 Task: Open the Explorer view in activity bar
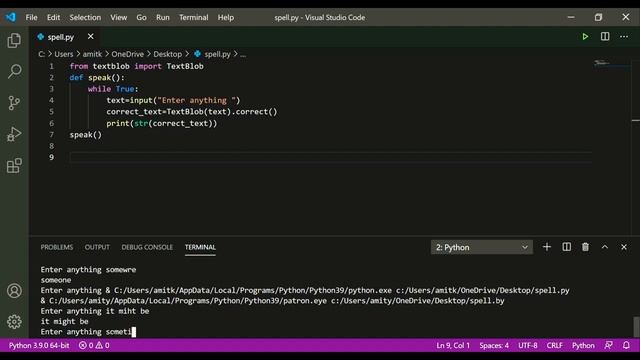coord(14,40)
